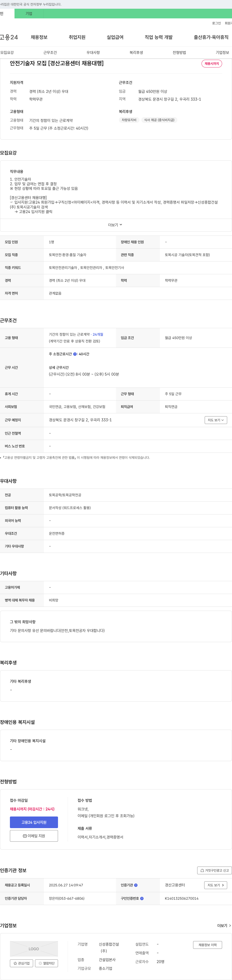Image resolution: width=232 pixels, height=980 pixels.
Task: Click the 퇴직연금 retirement benefit value
Action: pos(171,407)
